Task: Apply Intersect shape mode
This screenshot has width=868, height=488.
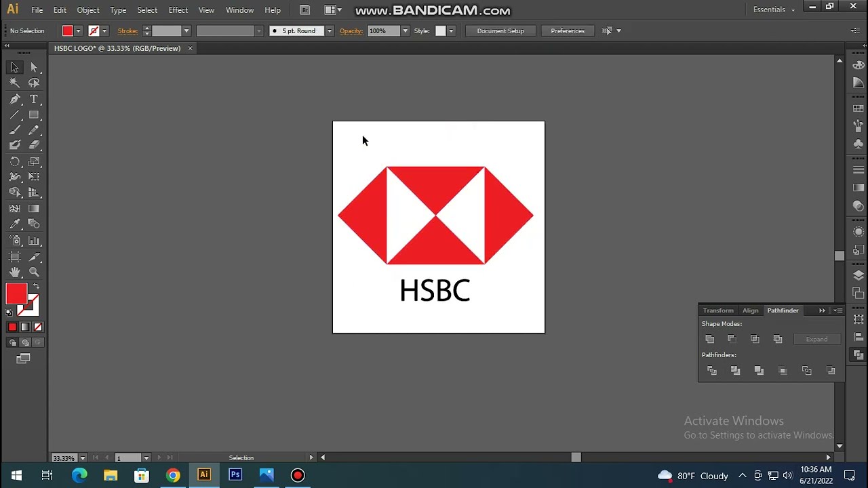Action: [x=755, y=339]
